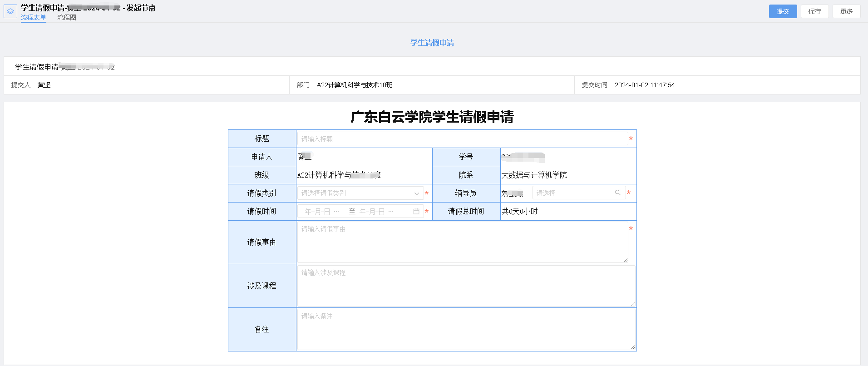Click the 保存 button
The image size is (868, 366).
(x=814, y=11)
